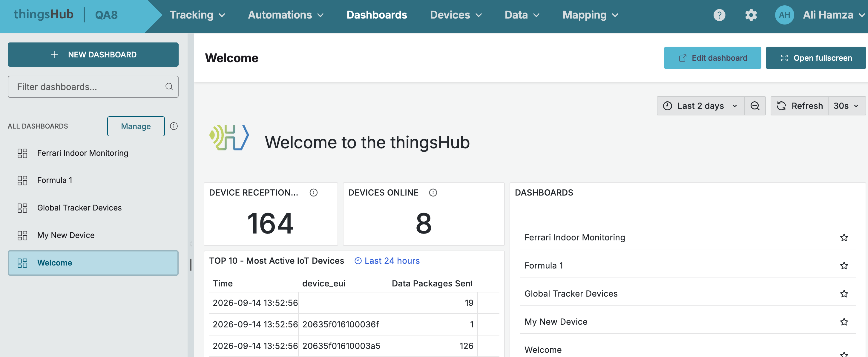Click the TOP 10 Most Active IoT Devices title

[276, 261]
